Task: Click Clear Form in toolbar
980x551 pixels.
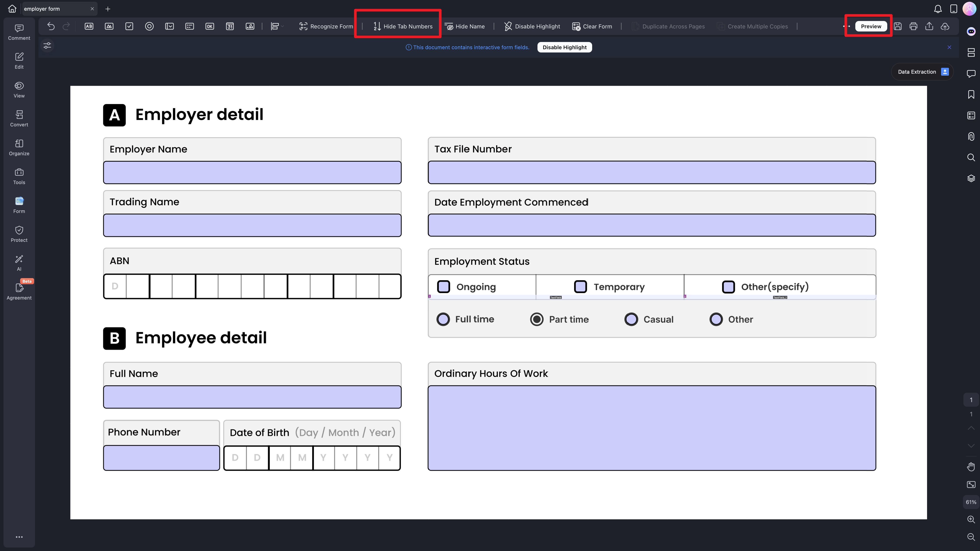Action: 592,26
